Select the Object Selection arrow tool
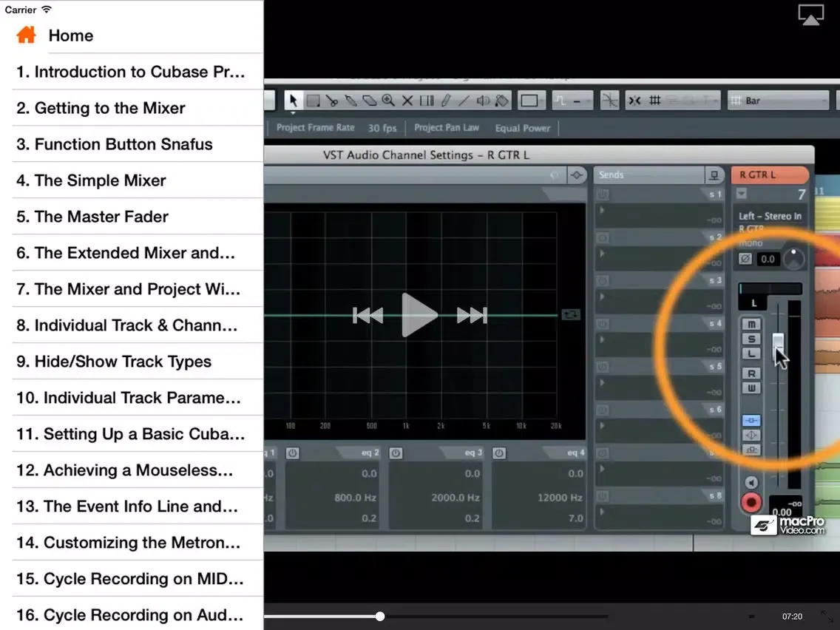Viewport: 840px width, 630px height. (x=293, y=100)
